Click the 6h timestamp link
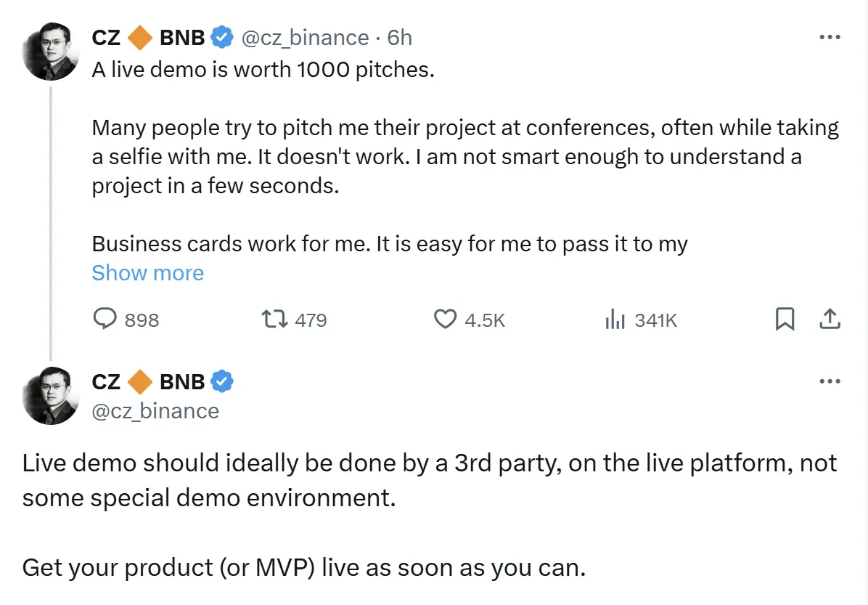 click(400, 37)
